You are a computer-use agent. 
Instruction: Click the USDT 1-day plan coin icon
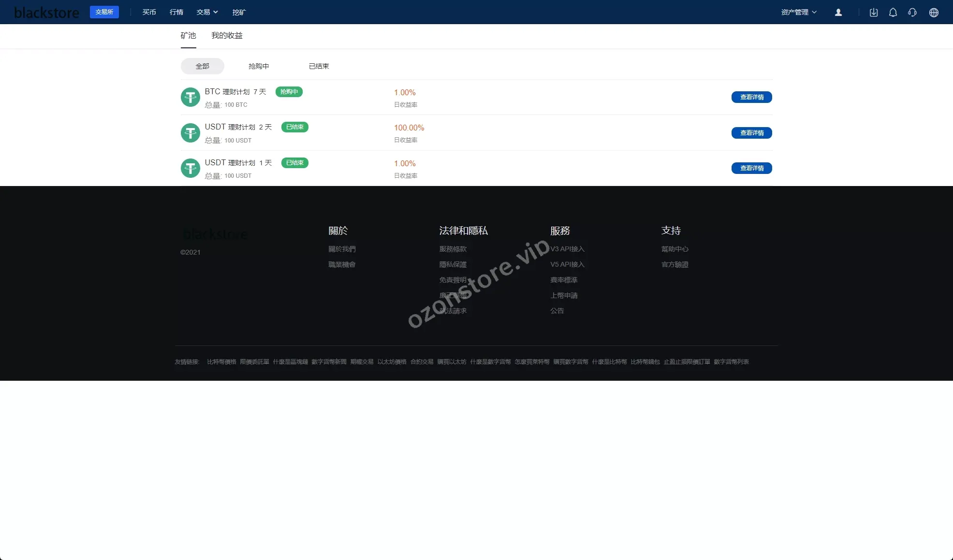[190, 168]
